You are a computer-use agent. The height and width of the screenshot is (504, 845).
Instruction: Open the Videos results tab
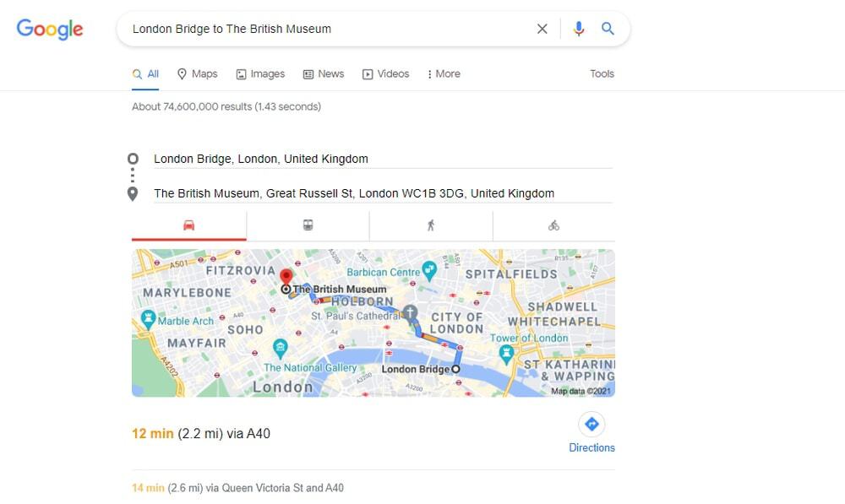tap(385, 73)
